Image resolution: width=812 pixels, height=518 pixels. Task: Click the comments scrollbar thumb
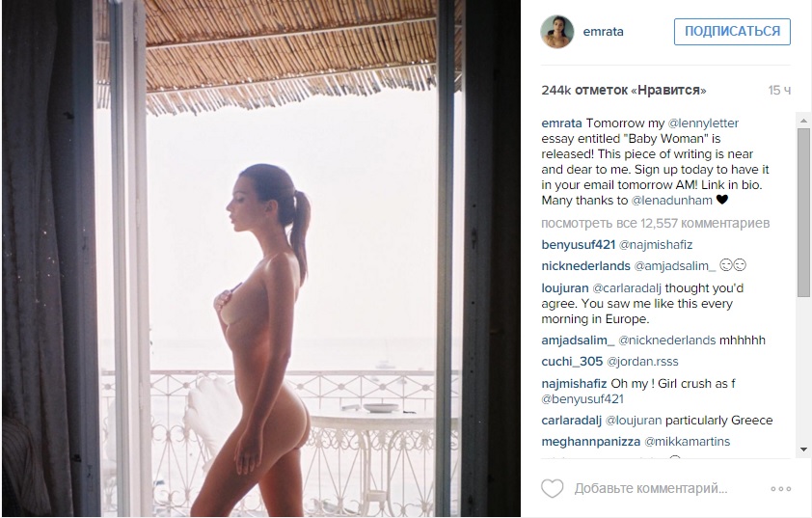pyautogui.click(x=803, y=212)
